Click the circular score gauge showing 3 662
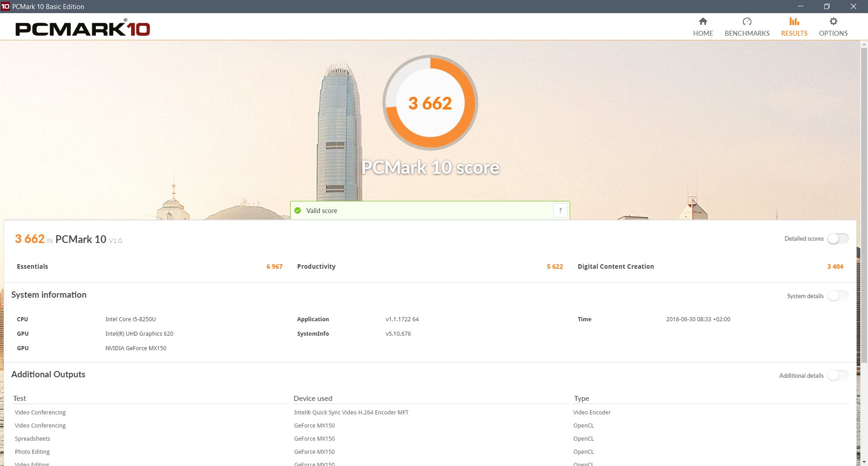The image size is (868, 466). [430, 103]
